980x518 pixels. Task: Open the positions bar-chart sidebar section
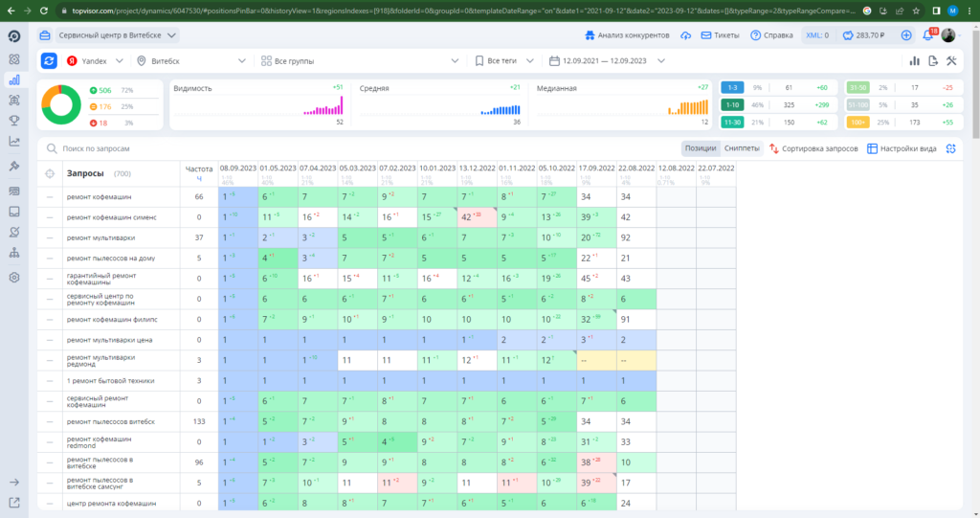pos(13,79)
